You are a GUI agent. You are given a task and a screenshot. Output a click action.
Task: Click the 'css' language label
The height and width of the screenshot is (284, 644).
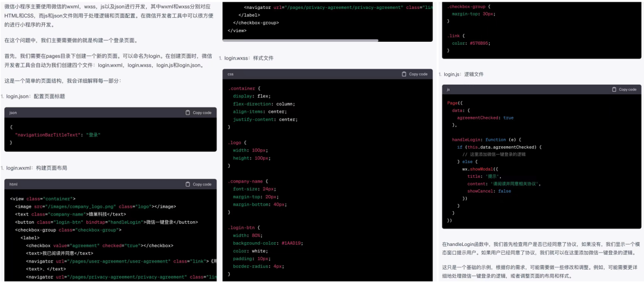coord(230,74)
